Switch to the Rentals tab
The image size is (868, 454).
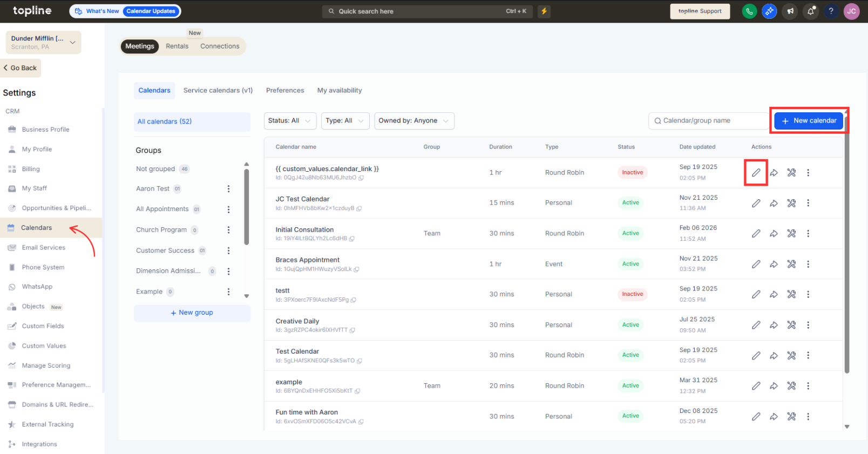[177, 46]
